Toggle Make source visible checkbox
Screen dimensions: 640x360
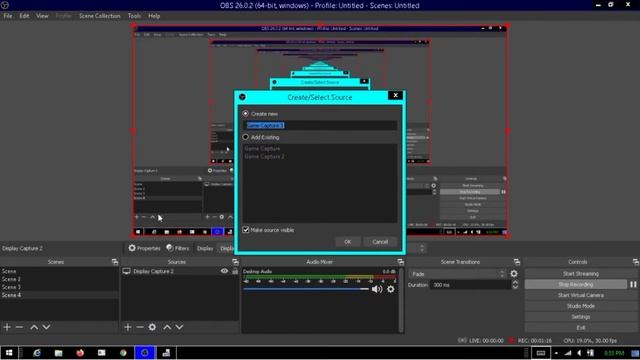[x=246, y=230]
